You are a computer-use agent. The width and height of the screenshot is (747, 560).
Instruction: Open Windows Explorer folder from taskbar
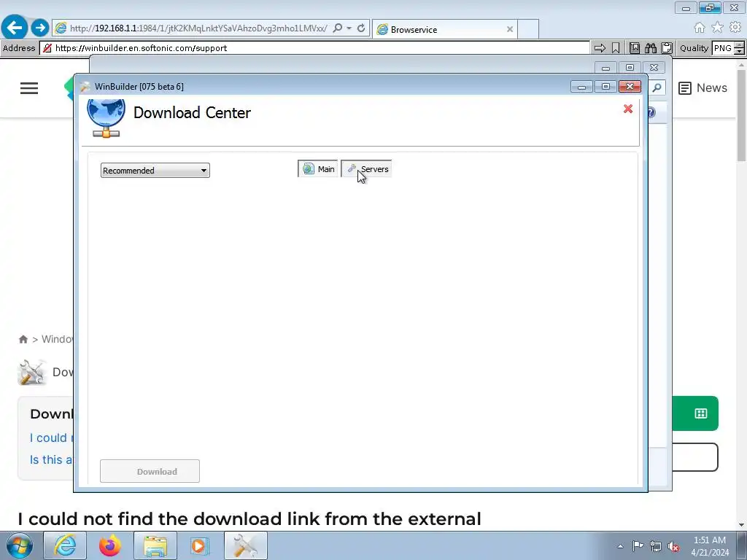click(155, 545)
